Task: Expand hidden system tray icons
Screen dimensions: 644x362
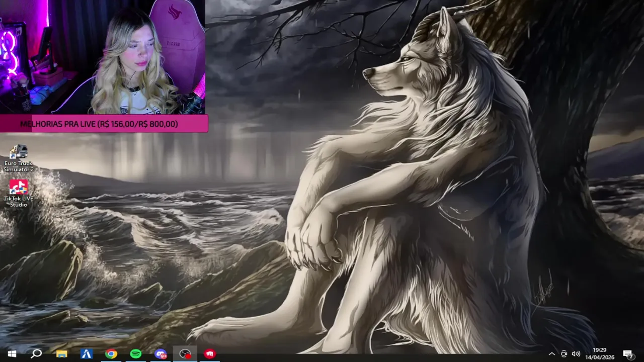Action: tap(551, 354)
